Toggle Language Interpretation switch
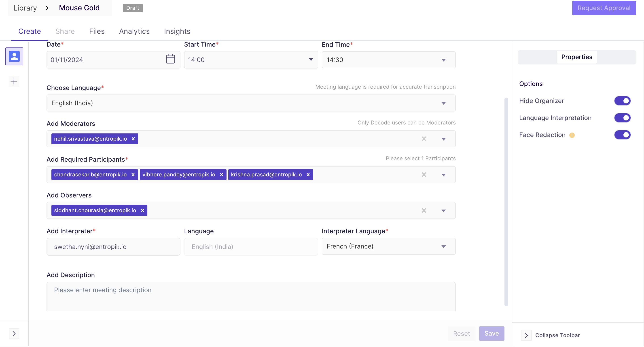 (622, 118)
